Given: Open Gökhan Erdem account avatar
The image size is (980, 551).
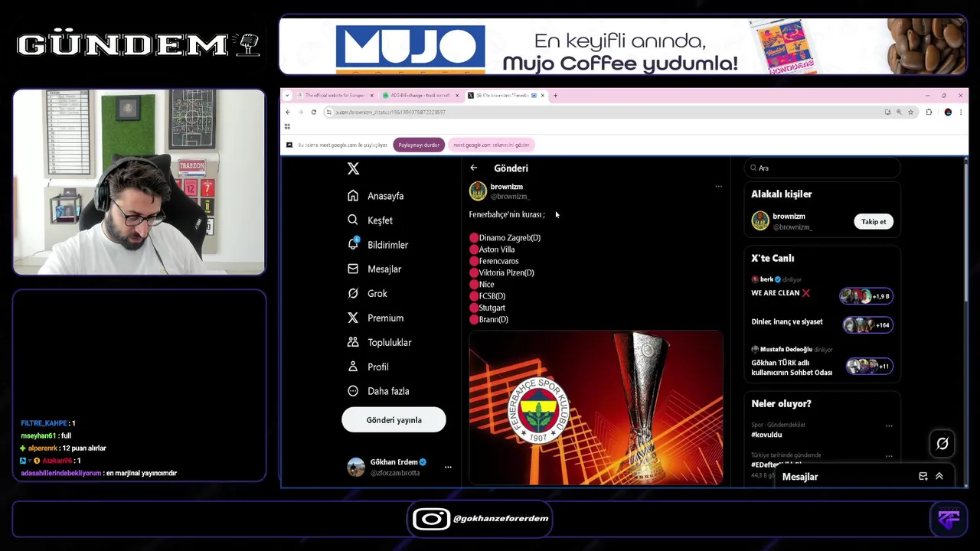Looking at the screenshot, I should (x=356, y=467).
